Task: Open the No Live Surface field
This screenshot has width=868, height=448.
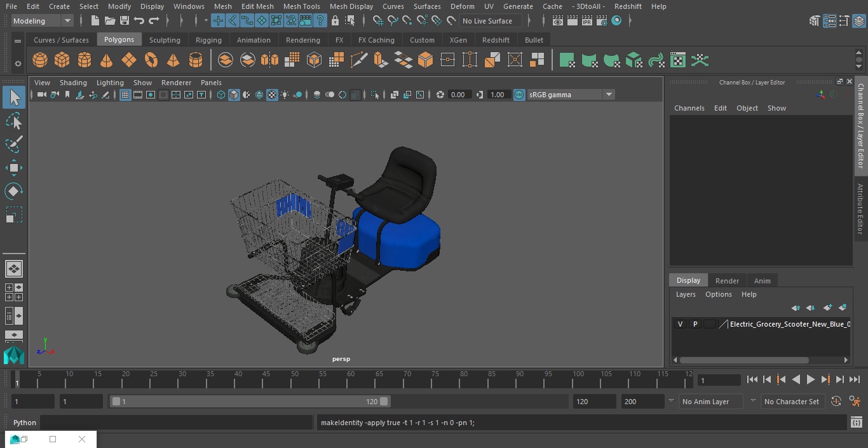Action: tap(490, 21)
